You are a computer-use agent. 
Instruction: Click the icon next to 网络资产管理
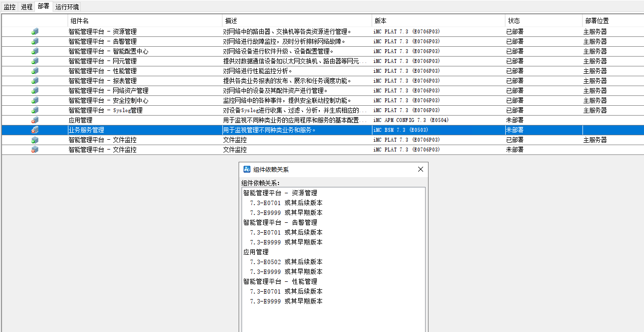pyautogui.click(x=35, y=91)
